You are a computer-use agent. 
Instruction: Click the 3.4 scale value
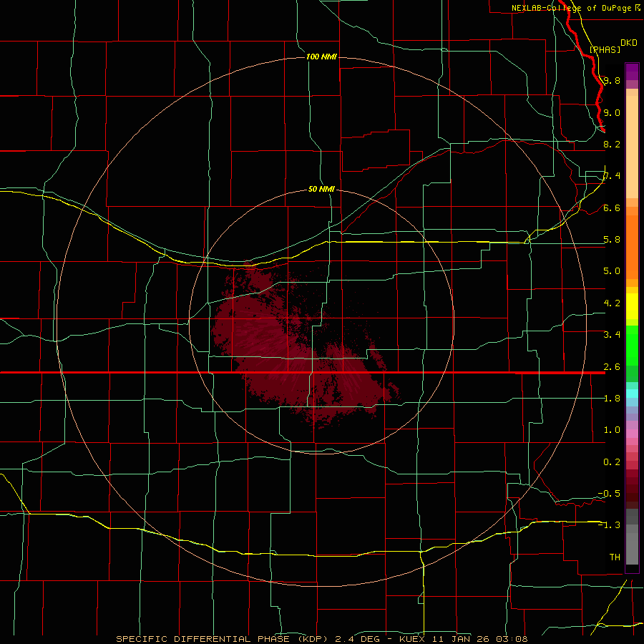pyautogui.click(x=612, y=335)
